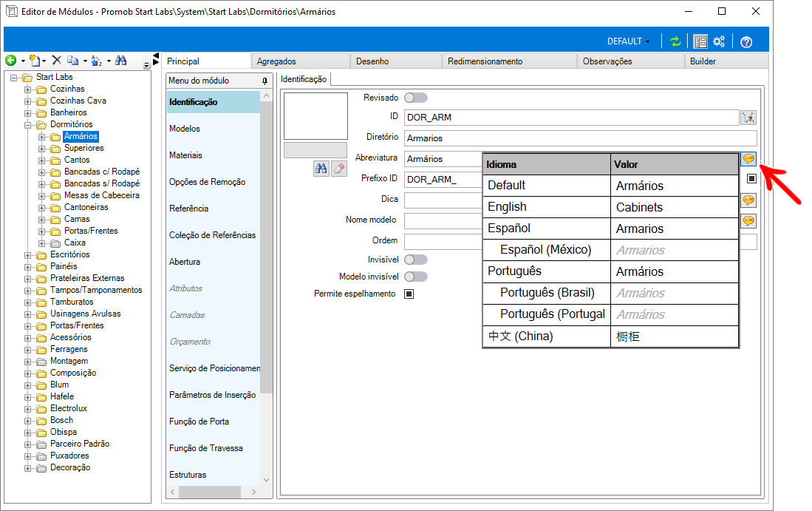Open the new item dropdown arrow
This screenshot has height=511, width=812.
point(44,61)
